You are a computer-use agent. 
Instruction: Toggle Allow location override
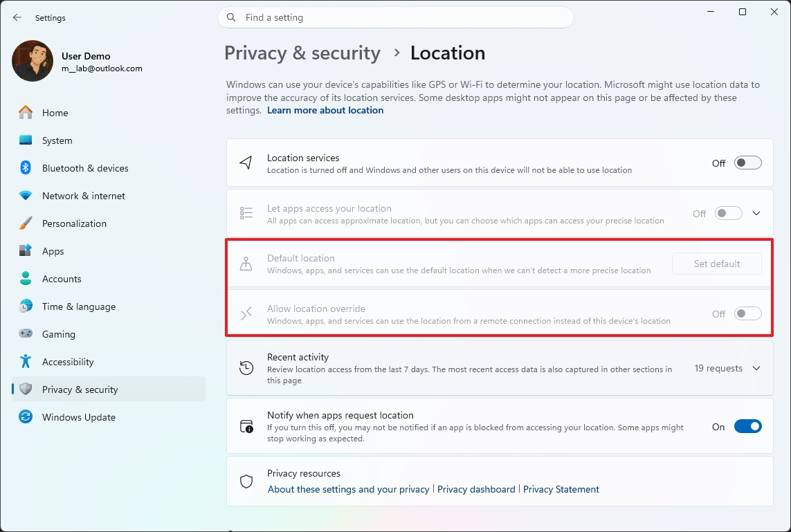pos(747,313)
